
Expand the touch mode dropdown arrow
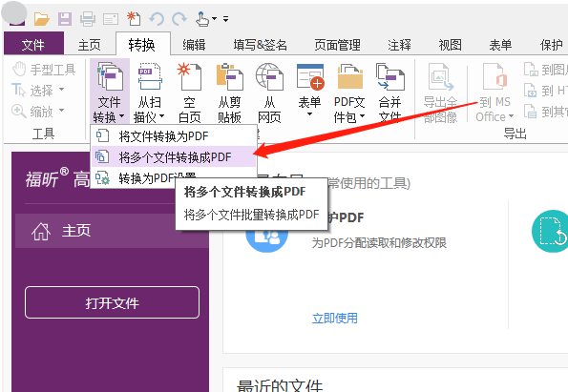[215, 18]
